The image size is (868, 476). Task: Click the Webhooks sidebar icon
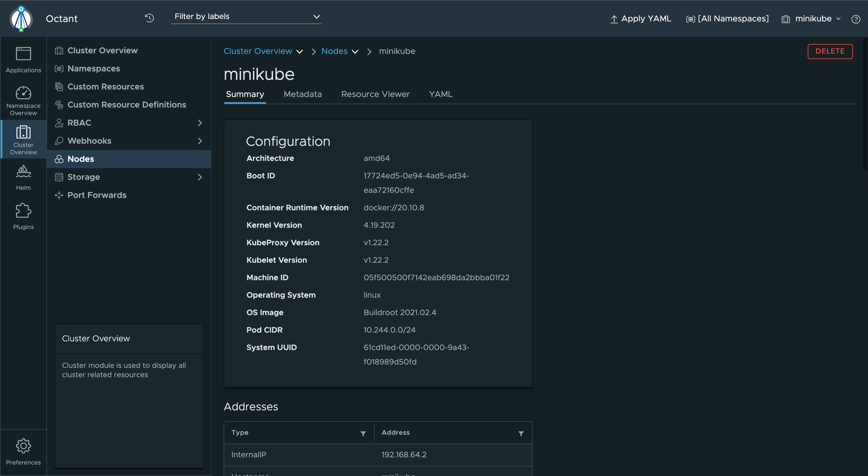tap(59, 141)
